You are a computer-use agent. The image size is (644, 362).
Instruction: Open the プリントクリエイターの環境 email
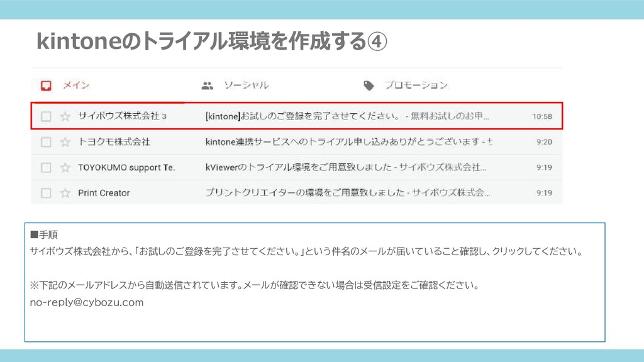pos(347,192)
